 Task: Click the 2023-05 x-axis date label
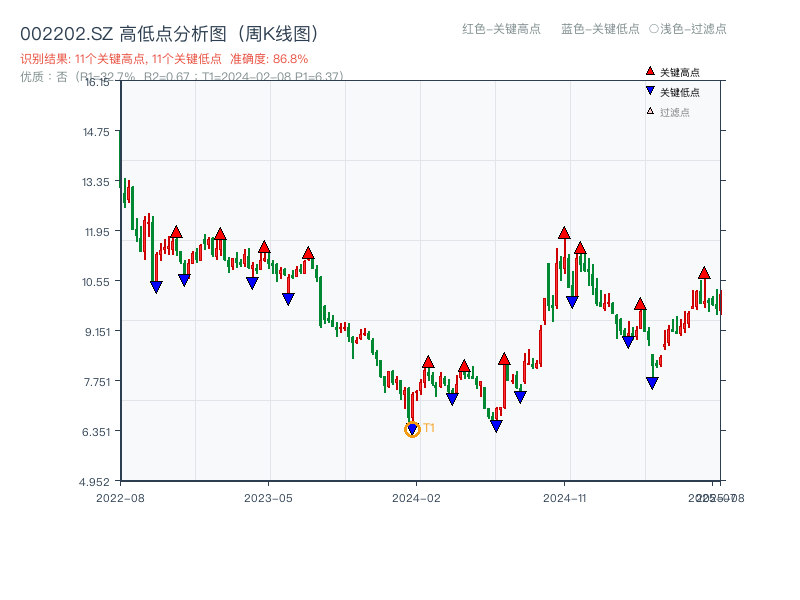[268, 497]
